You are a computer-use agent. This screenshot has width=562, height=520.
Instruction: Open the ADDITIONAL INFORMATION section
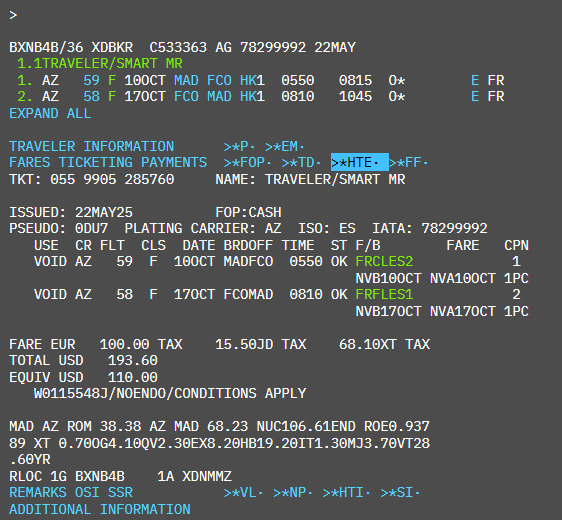(x=100, y=509)
